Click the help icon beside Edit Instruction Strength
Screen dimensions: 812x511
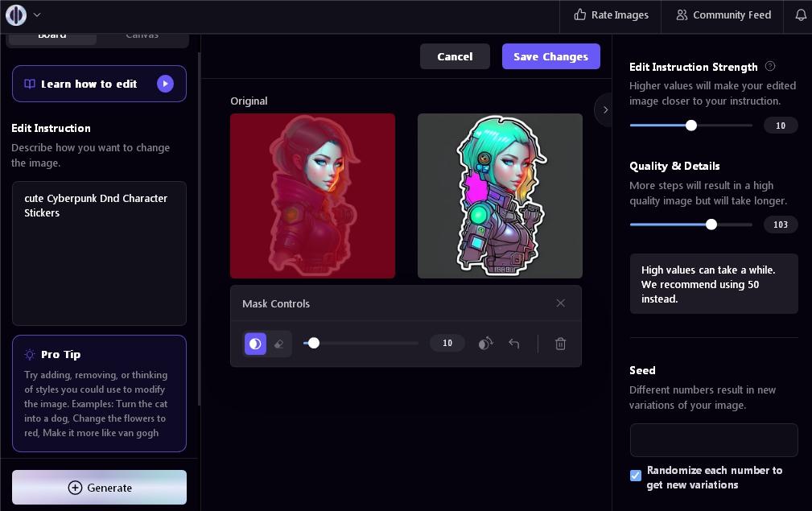770,67
